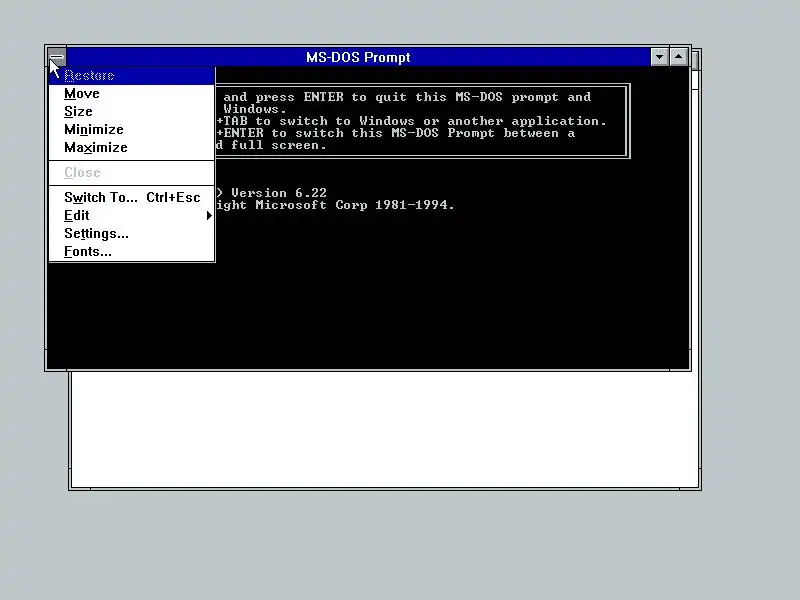Click the MS-DOS Prompt title bar

pyautogui.click(x=358, y=57)
